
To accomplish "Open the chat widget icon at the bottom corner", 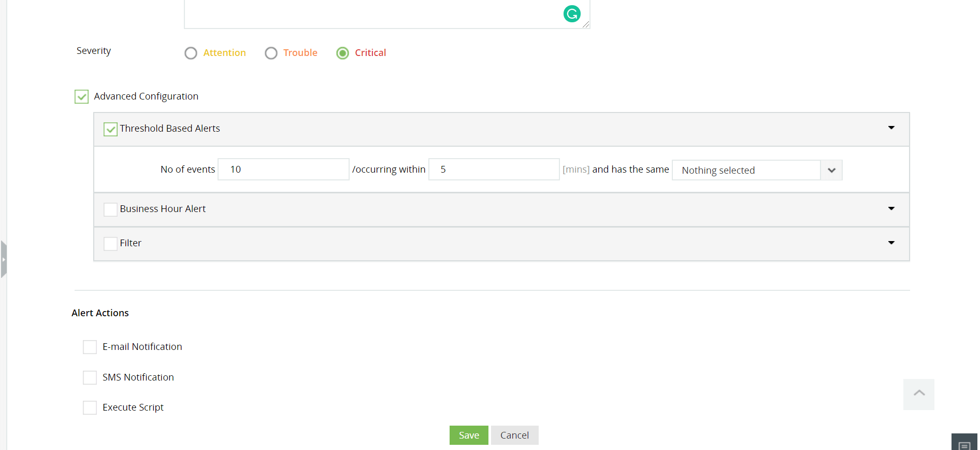I will click(x=964, y=443).
